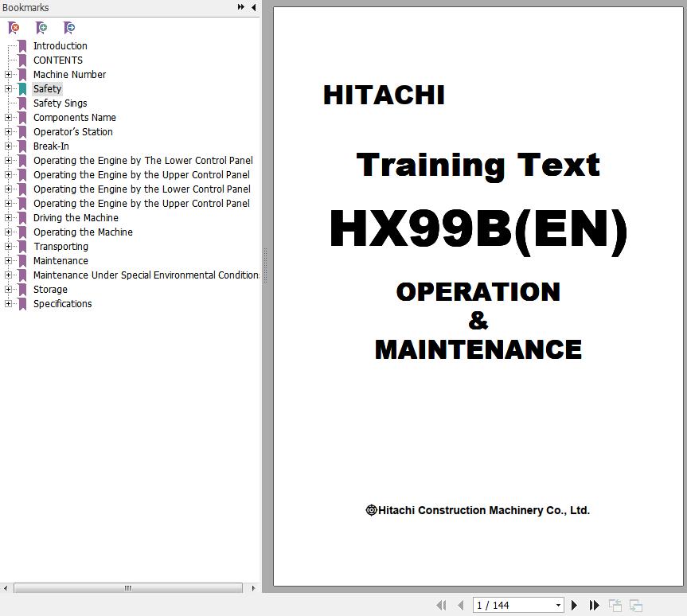Screen dimensions: 687x616
Task: Click the add bookmark icon with green plus
Action: (41, 28)
